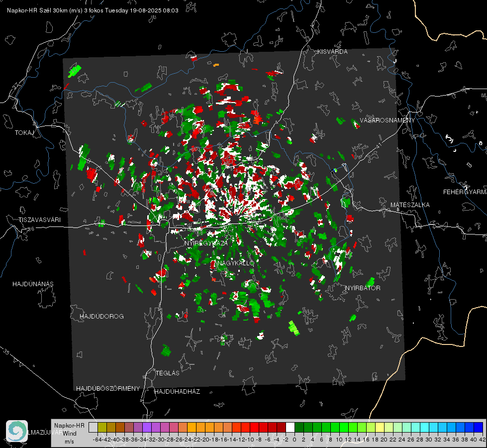The image size is (487, 448).
Task: Click the TISZAVASVÁRI city label
Action: click(x=39, y=220)
